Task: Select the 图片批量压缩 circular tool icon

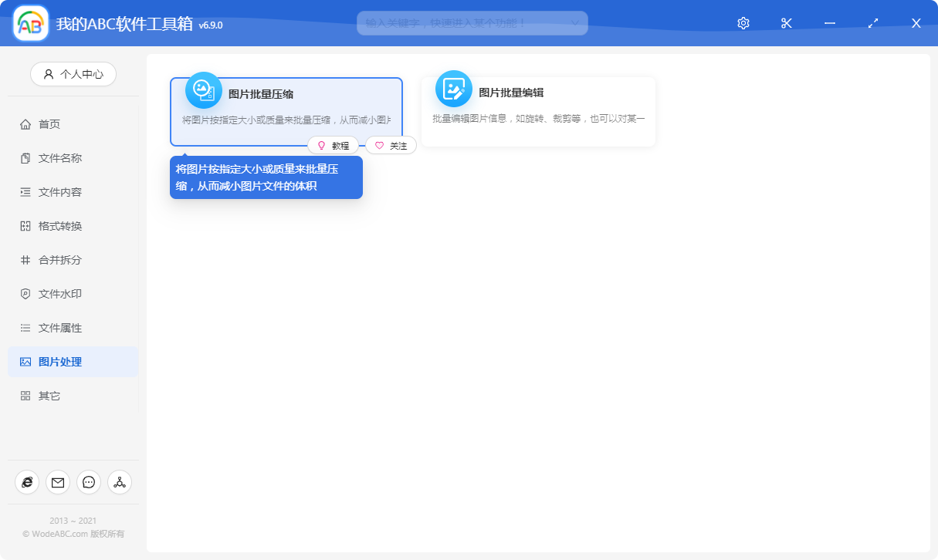Action: point(202,89)
